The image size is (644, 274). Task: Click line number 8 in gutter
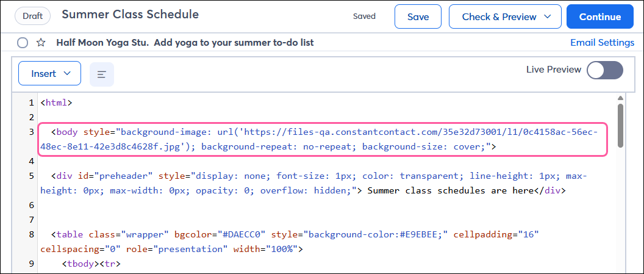pyautogui.click(x=31, y=234)
